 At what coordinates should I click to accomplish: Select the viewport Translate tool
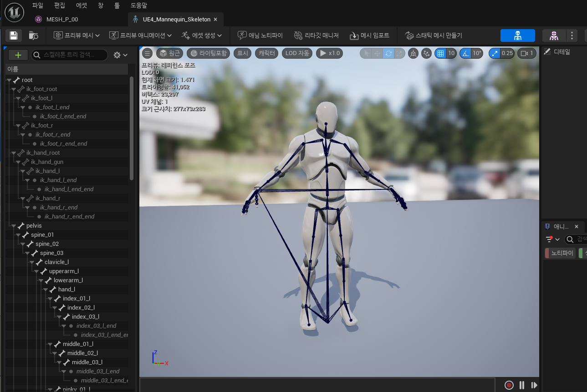[377, 53]
